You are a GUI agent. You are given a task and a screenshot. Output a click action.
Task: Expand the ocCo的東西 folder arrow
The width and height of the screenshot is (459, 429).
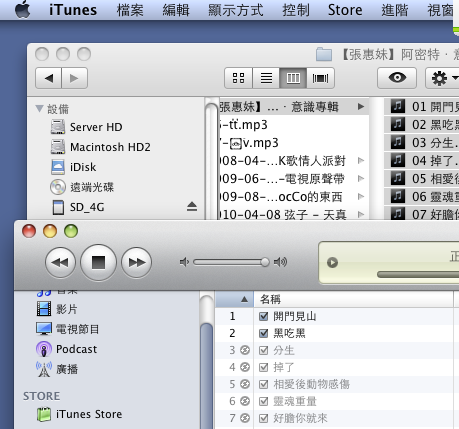[x=361, y=197]
